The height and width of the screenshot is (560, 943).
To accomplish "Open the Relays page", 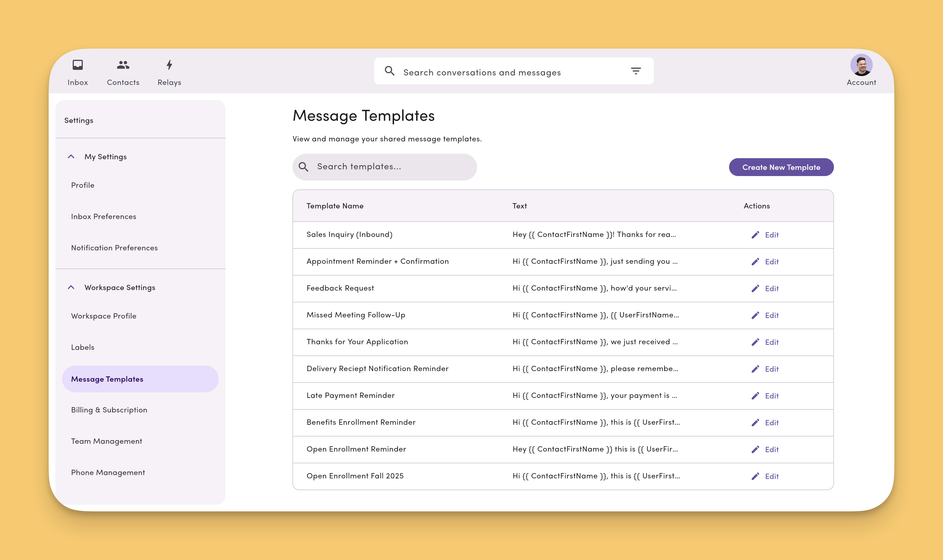I will coord(169,72).
